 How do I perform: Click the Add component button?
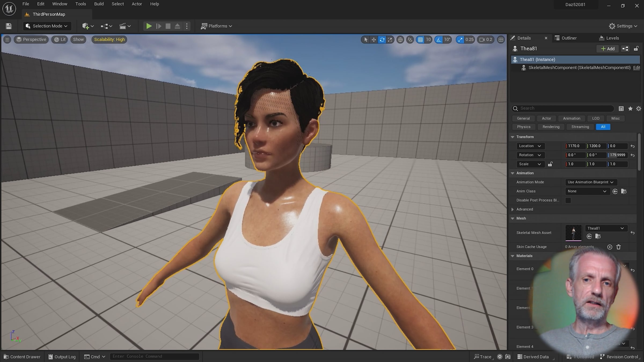coord(608,49)
